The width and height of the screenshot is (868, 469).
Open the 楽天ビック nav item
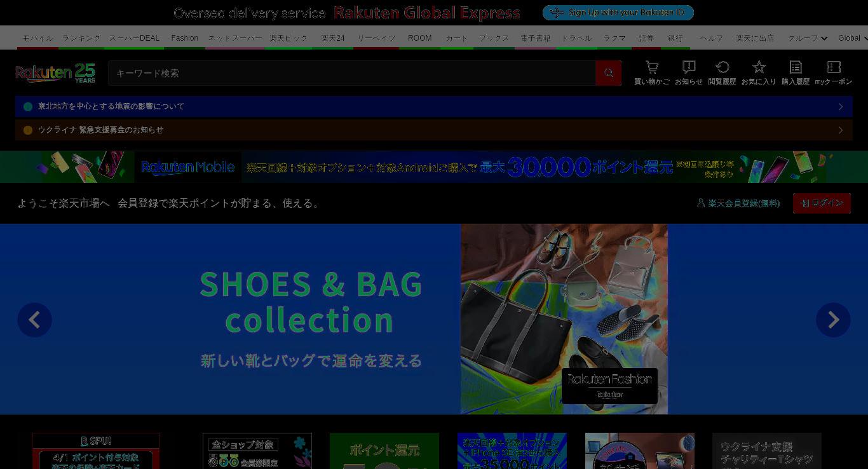pos(288,38)
